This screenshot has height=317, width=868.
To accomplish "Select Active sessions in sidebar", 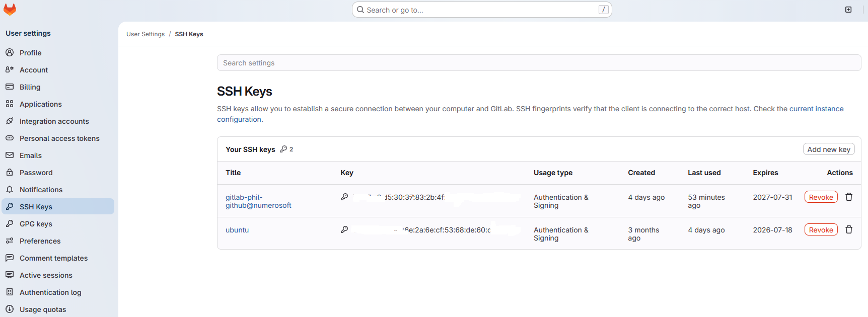I will click(46, 275).
